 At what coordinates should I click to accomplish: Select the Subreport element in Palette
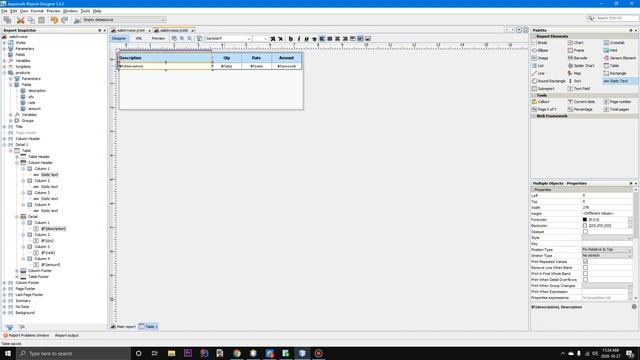click(543, 89)
